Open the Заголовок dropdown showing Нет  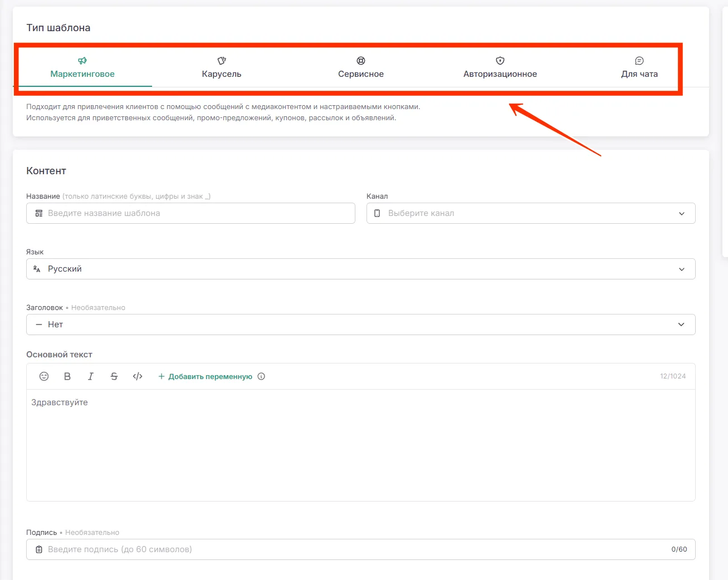click(x=361, y=325)
